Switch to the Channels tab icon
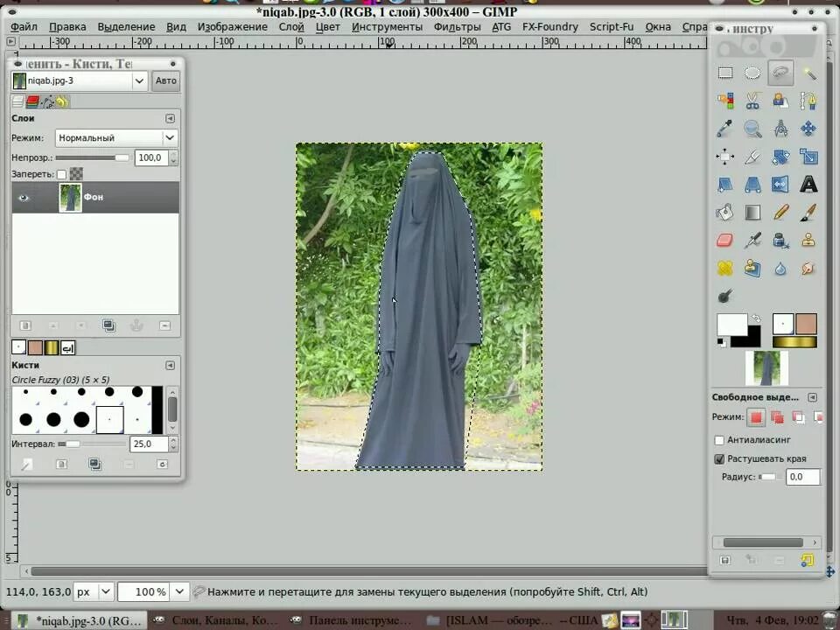The height and width of the screenshot is (630, 840). 32,101
